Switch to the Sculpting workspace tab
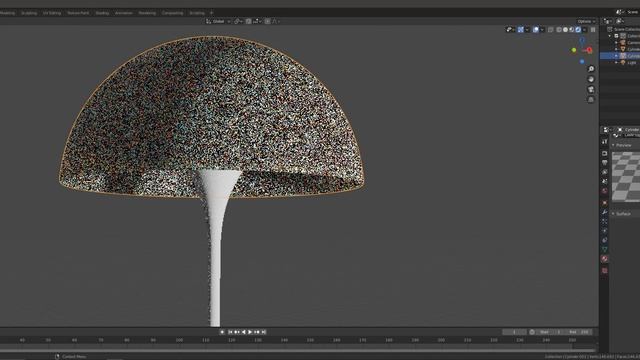This screenshot has width=640, height=360. click(29, 13)
